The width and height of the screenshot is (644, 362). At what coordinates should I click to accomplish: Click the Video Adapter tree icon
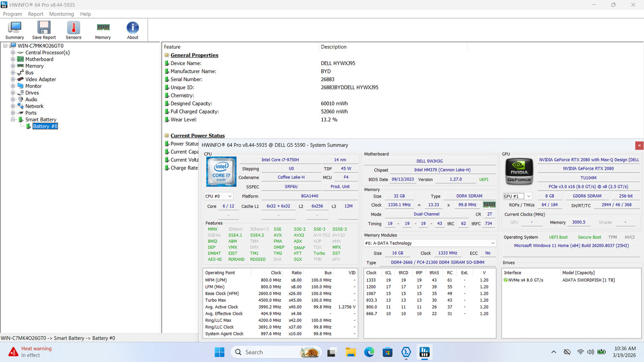pos(21,79)
